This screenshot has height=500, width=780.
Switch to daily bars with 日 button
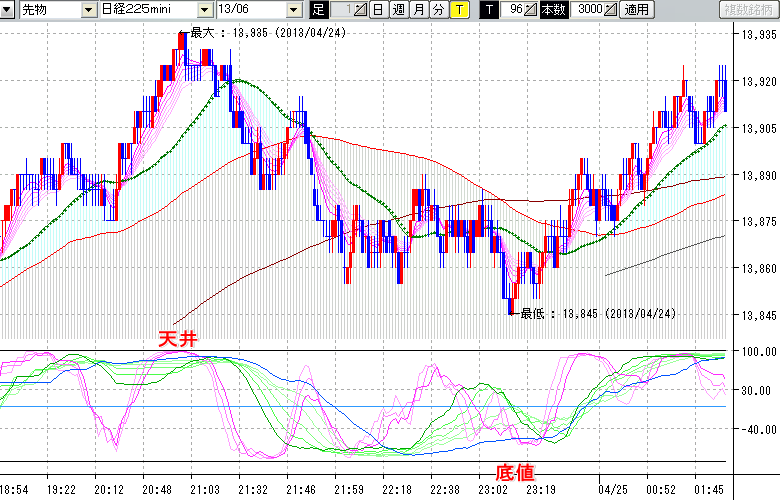pyautogui.click(x=377, y=10)
